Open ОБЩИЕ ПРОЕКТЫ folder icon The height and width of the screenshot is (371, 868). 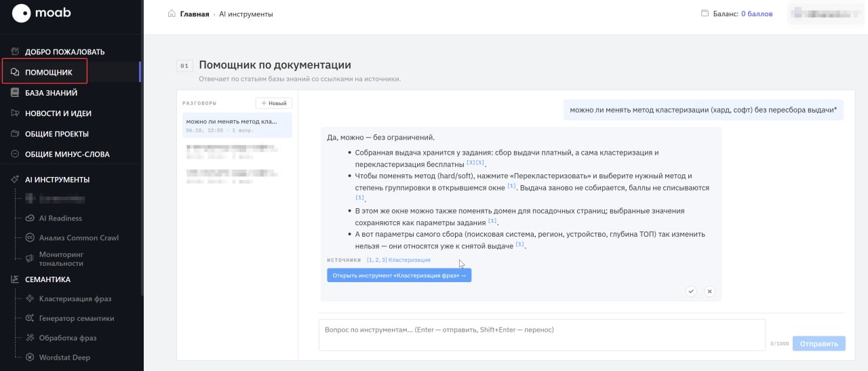click(15, 134)
